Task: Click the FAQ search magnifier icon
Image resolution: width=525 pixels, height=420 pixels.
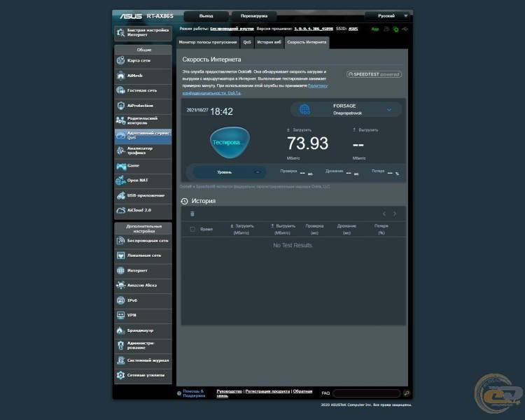Action: [407, 393]
